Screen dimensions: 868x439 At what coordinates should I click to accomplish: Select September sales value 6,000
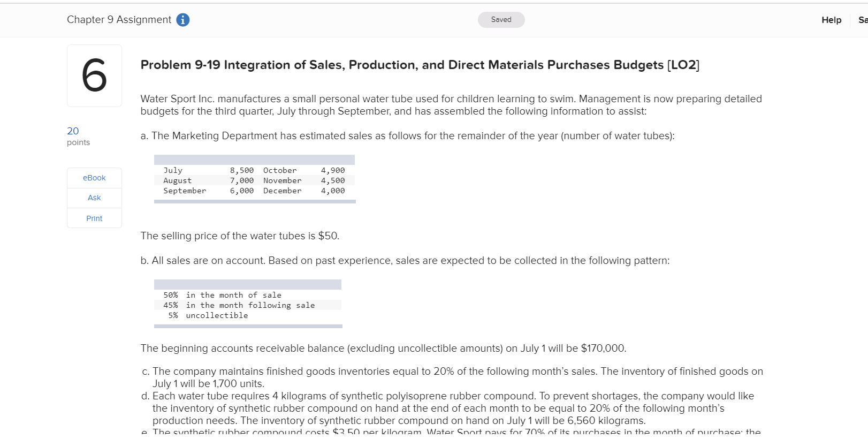[242, 191]
